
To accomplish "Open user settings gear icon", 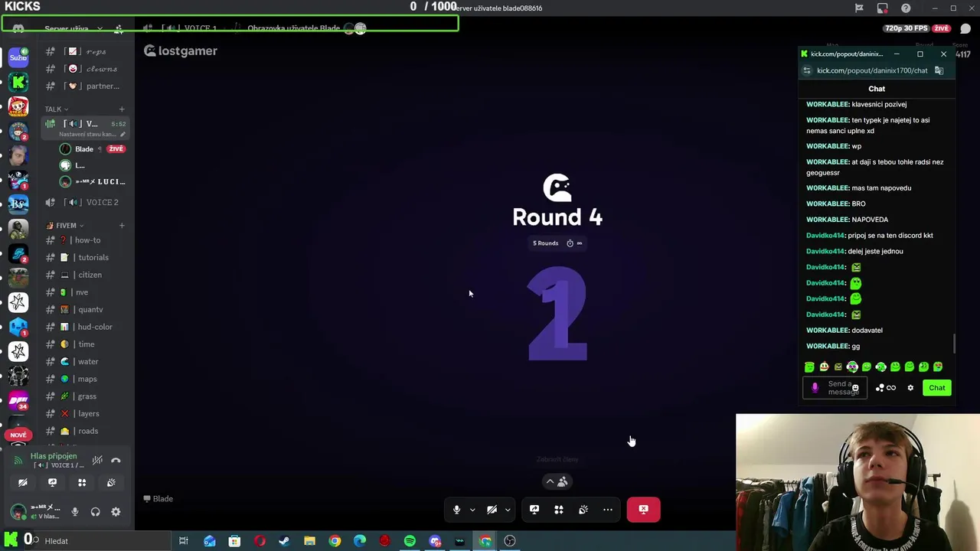I will point(116,512).
